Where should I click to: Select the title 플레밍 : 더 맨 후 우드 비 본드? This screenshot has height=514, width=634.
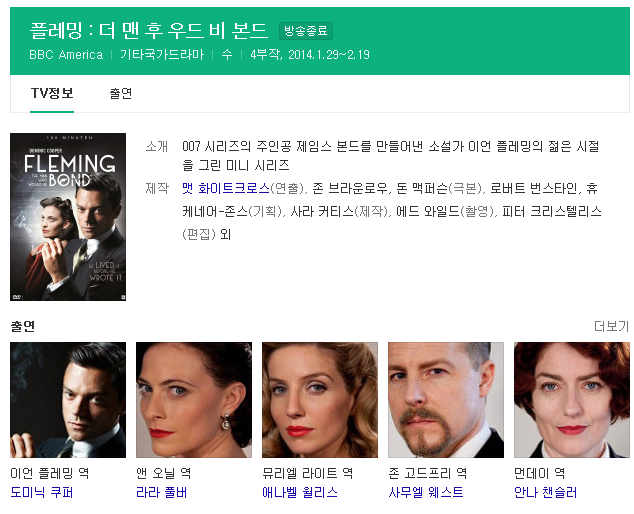[x=149, y=30]
